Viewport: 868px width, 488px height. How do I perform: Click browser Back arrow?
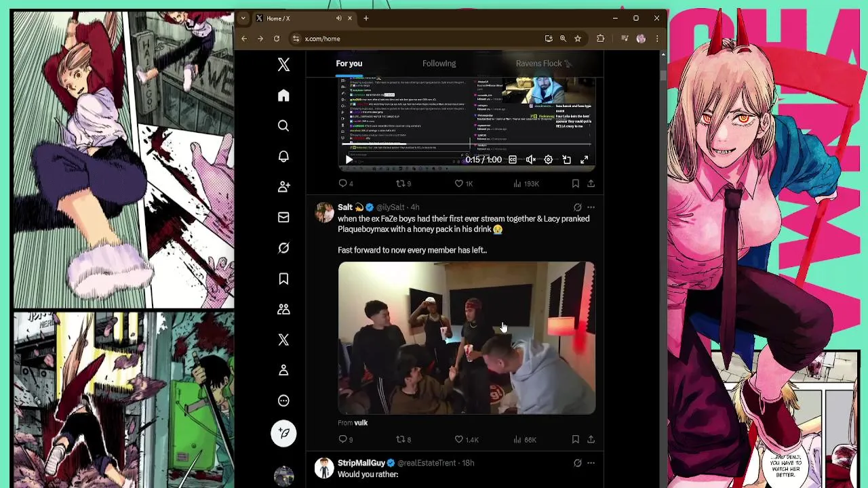coord(243,39)
